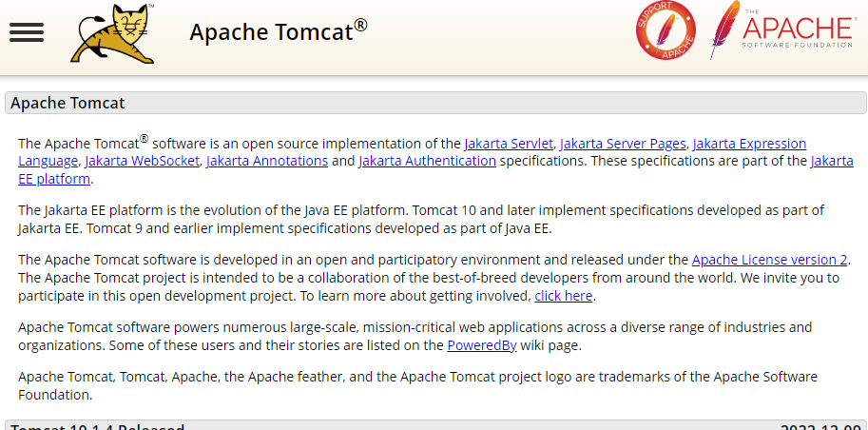Open the Jakarta Expression Language link
Image resolution: width=868 pixels, height=430 pixels.
coord(749,144)
